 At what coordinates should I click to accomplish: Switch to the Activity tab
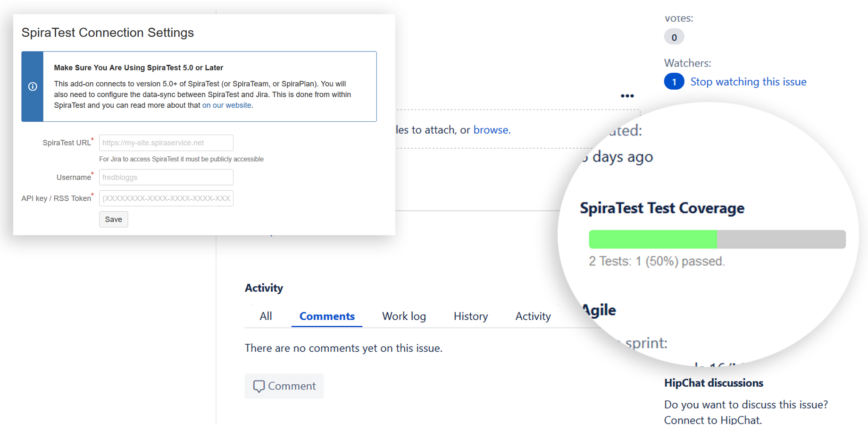click(533, 316)
